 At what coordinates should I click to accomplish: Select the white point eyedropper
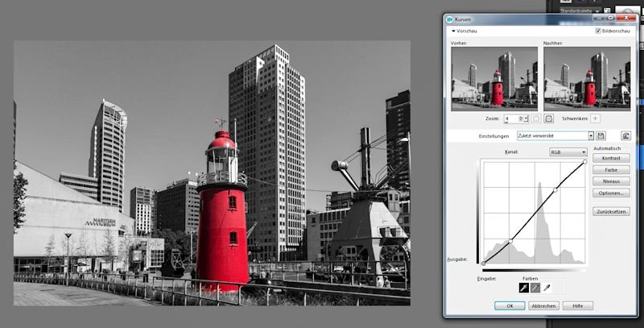click(547, 288)
